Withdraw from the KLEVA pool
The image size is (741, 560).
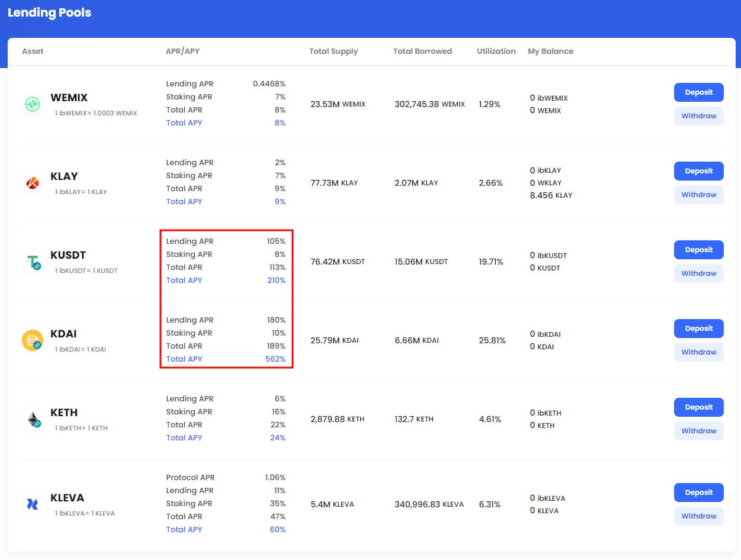(x=699, y=516)
